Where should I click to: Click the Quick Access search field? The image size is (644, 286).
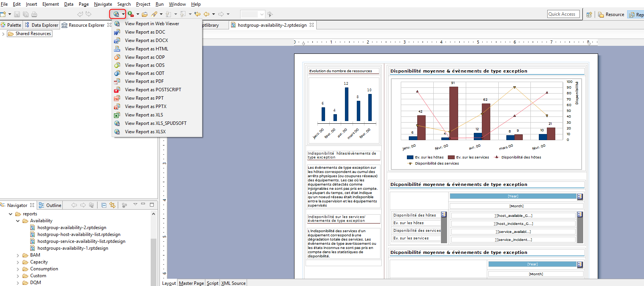pyautogui.click(x=563, y=14)
